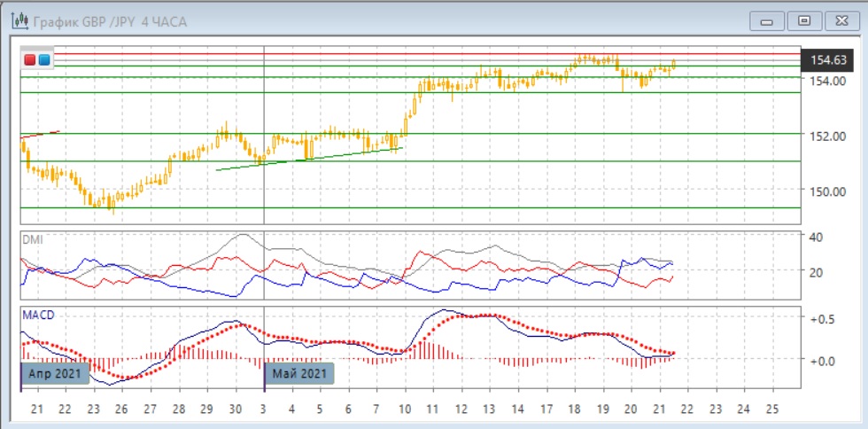Maximize the GBP/JPY chart window
Screen dimensions: 868x429
tap(804, 20)
